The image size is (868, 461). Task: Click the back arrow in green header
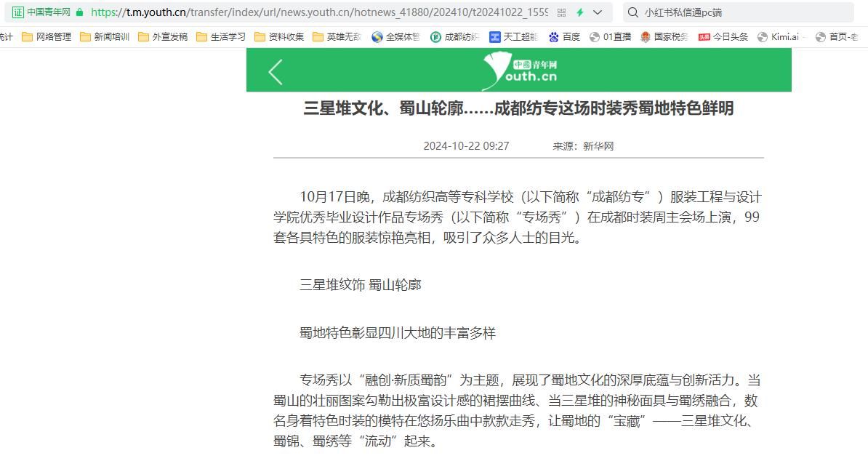pyautogui.click(x=276, y=72)
